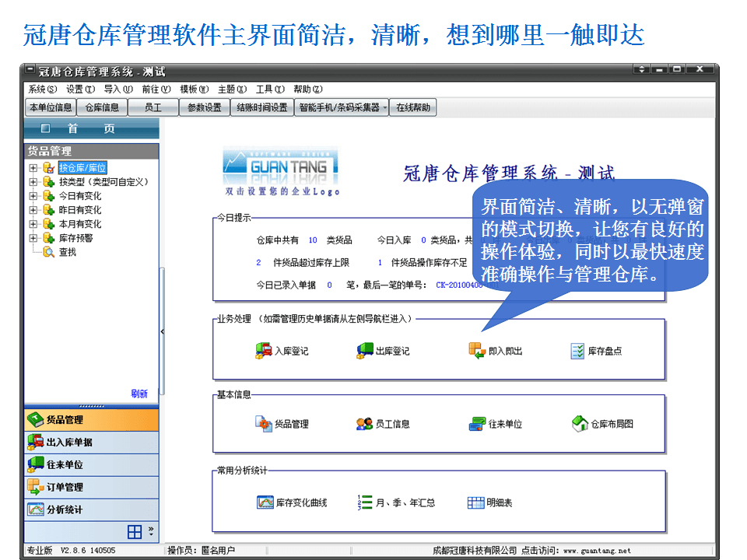Click the dotted splitter above 货品管理
The height and width of the screenshot is (560, 747).
pos(92,406)
